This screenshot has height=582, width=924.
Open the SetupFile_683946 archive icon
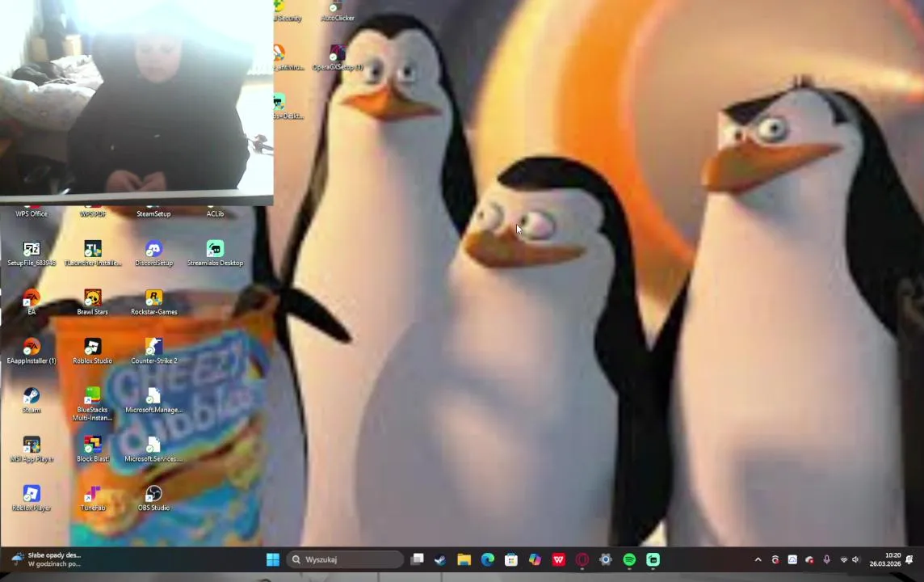pos(31,250)
